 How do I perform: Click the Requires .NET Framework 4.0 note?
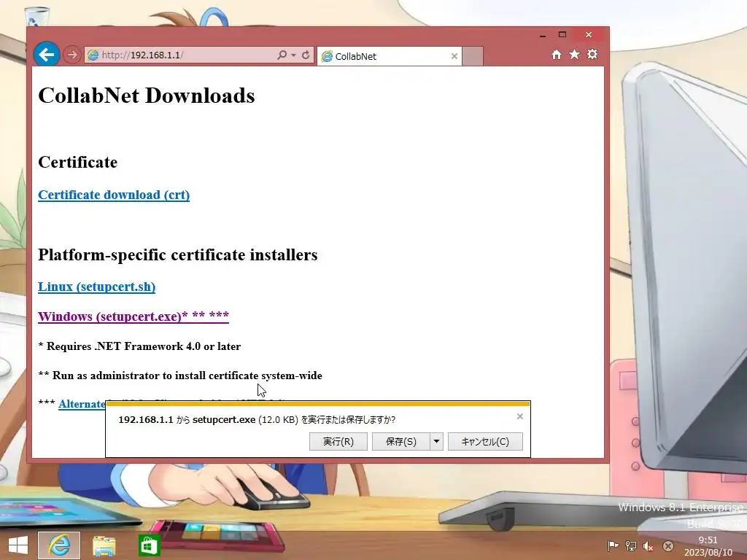(x=139, y=346)
